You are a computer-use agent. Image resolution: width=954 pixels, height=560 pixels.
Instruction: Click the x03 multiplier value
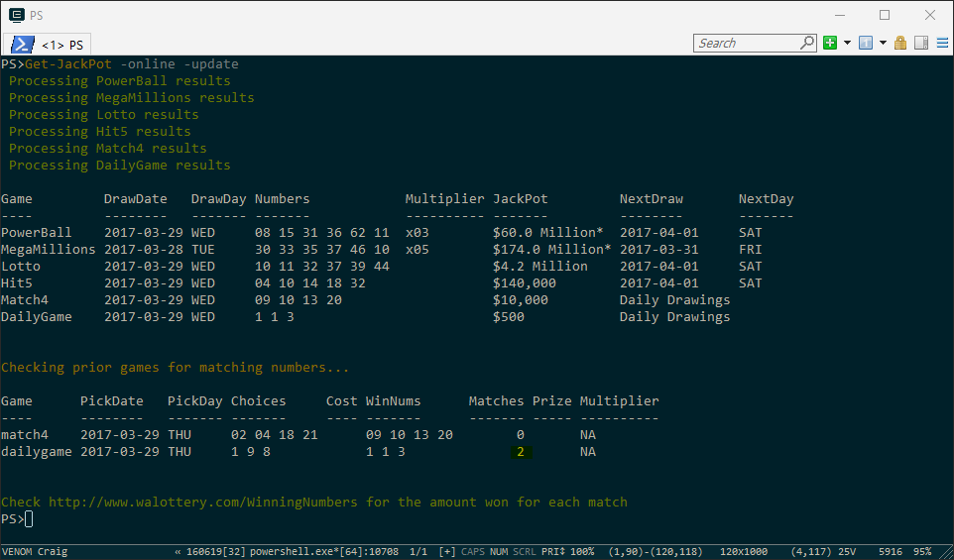coord(417,232)
